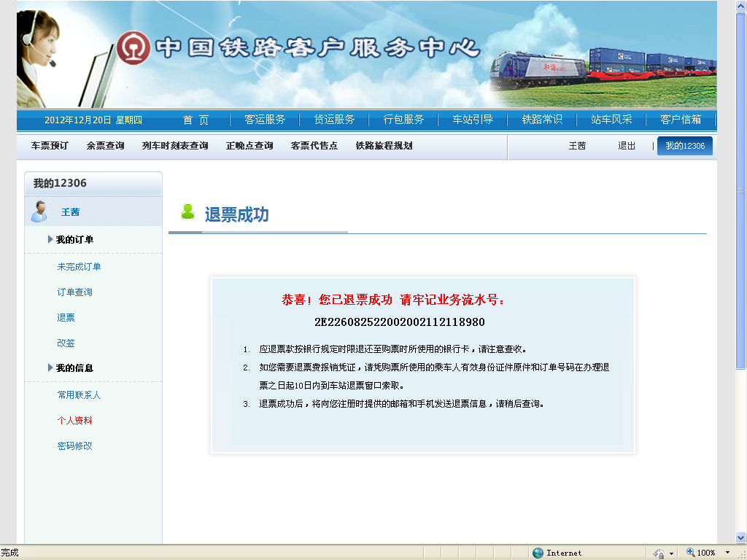Click the green person icon next to 退票成功
This screenshot has height=560, width=747.
[188, 212]
